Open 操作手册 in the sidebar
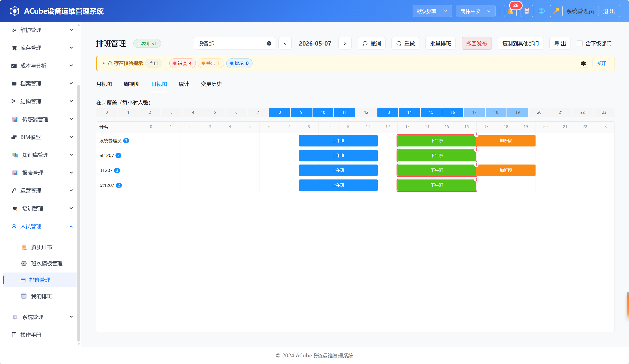The width and height of the screenshot is (629, 364). [x=40, y=335]
